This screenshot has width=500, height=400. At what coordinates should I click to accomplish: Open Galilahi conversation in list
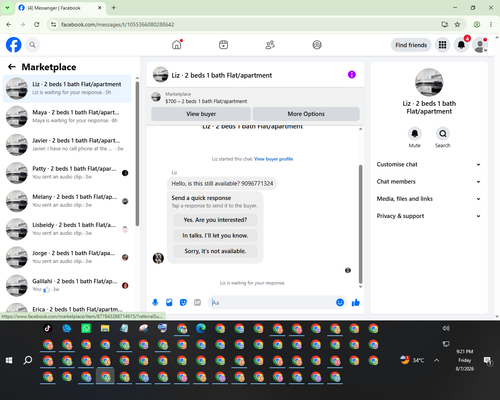[67, 285]
